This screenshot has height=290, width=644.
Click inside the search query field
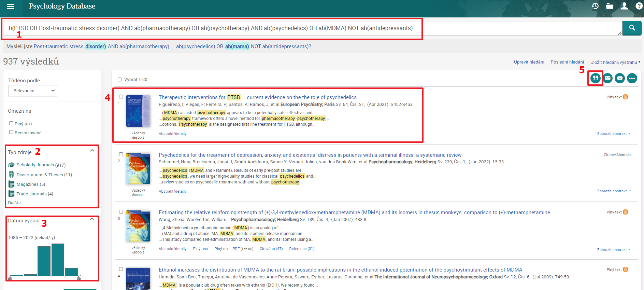[x=312, y=28]
